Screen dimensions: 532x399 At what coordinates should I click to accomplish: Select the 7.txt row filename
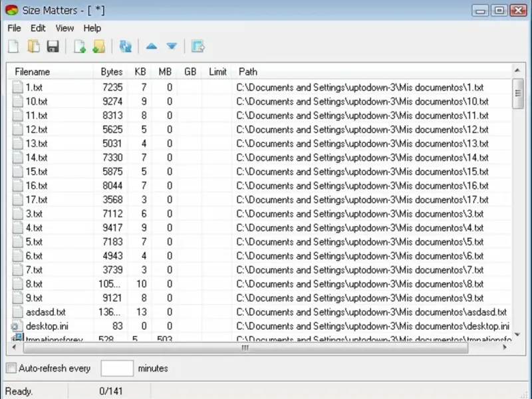pos(34,270)
